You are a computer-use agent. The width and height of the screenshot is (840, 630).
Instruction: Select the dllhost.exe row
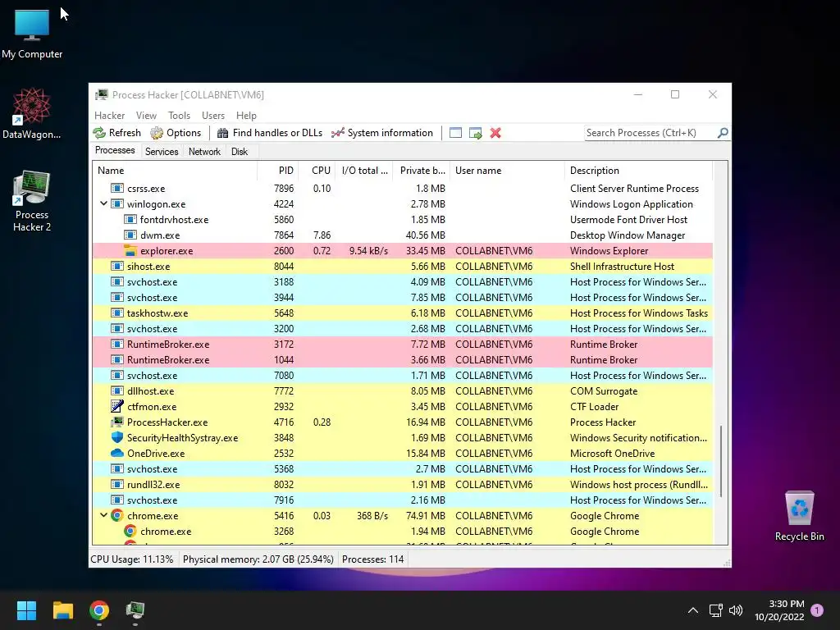tap(402, 391)
